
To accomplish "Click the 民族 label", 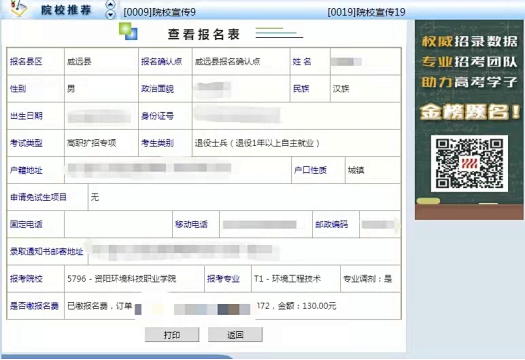I will click(301, 89).
